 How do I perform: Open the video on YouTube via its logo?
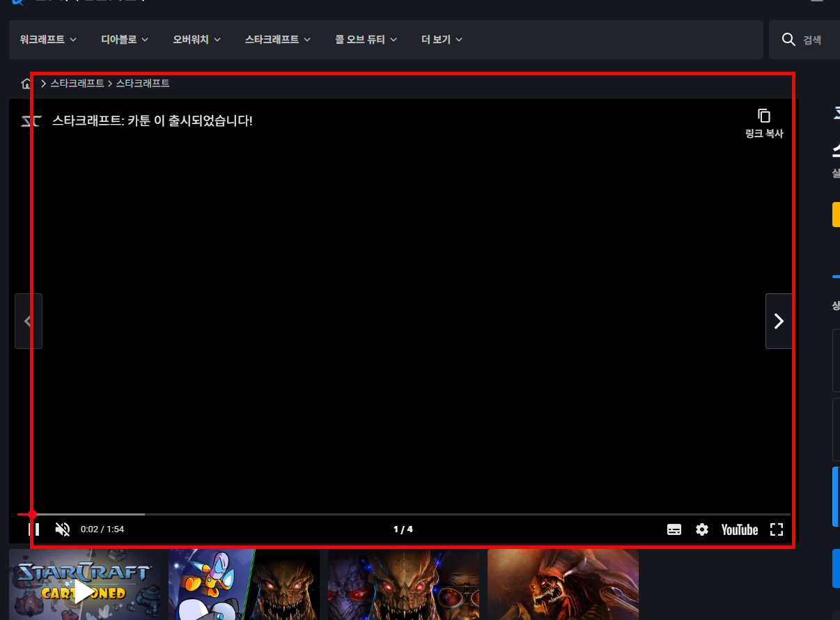coord(739,529)
